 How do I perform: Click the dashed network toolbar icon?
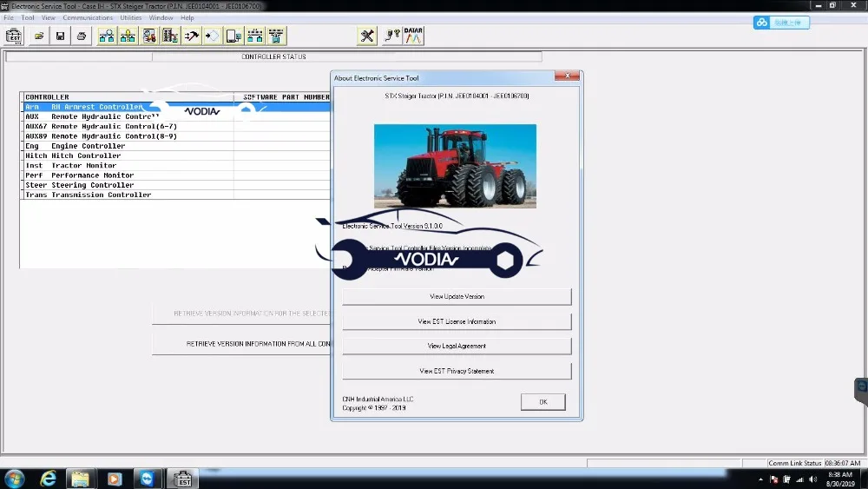[255, 36]
